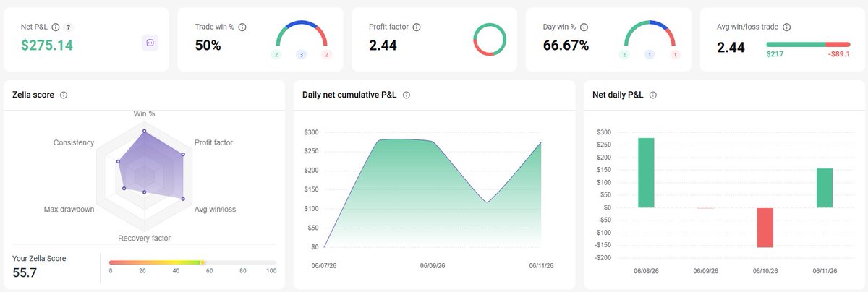Click the Recovery factor radar label
This screenshot has height=292, width=868.
144,238
